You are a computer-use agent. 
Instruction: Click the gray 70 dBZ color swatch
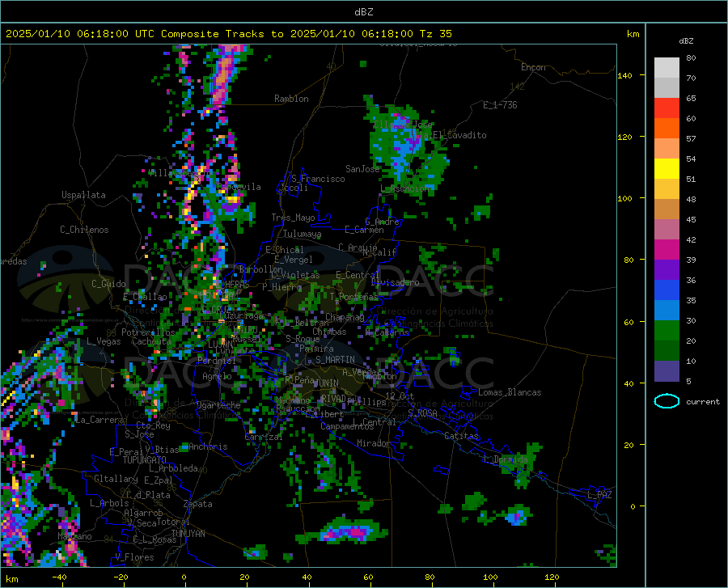(x=667, y=87)
